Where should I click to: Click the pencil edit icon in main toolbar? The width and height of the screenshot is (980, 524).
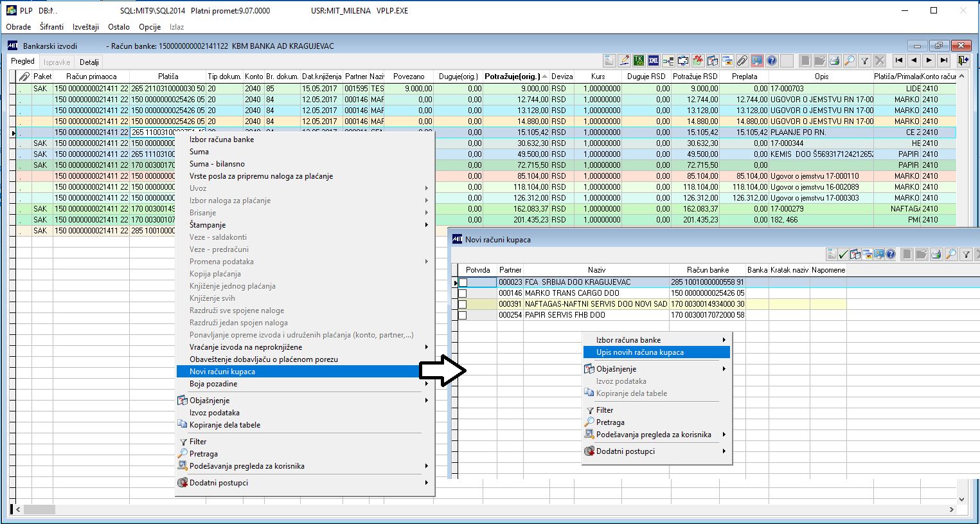click(x=624, y=60)
